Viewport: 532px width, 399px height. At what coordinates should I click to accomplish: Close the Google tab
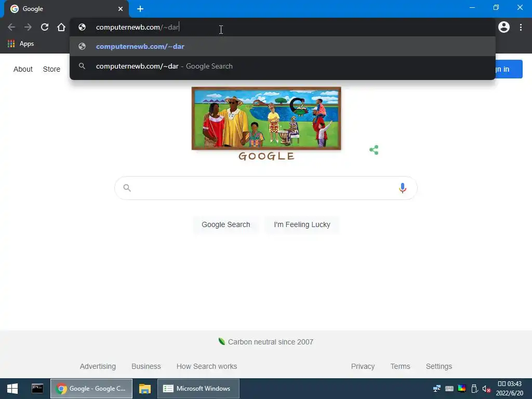coord(121,9)
